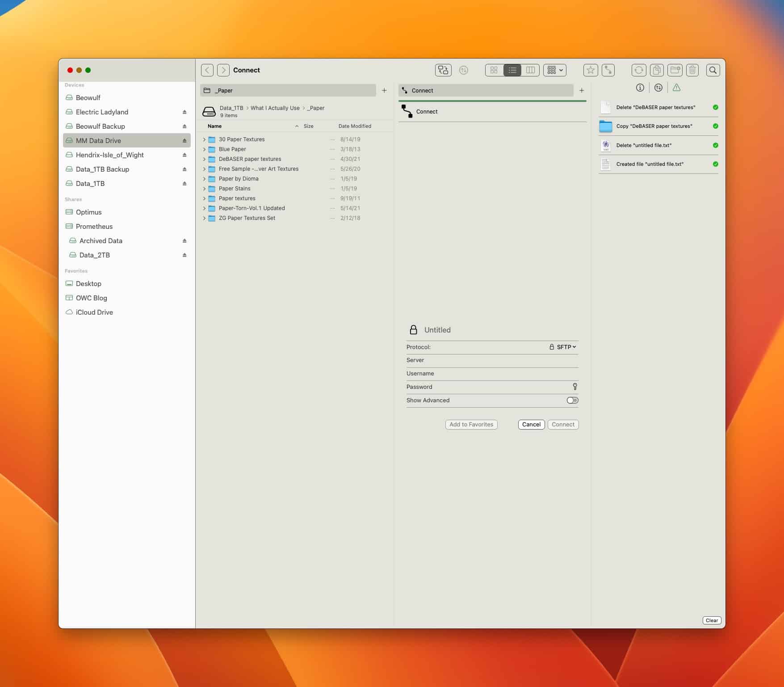Toggle the Show Advanced switch
The image size is (784, 687).
click(572, 400)
